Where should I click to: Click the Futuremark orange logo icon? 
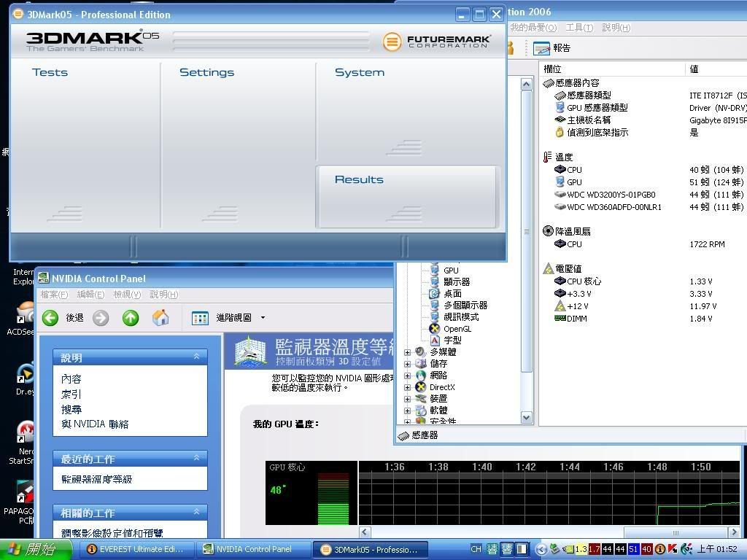pos(392,42)
